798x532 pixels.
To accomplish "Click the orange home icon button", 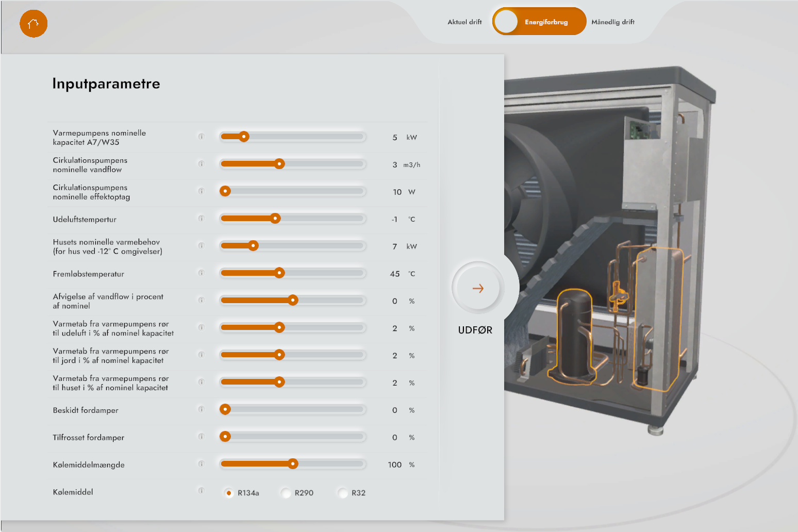I will click(34, 24).
